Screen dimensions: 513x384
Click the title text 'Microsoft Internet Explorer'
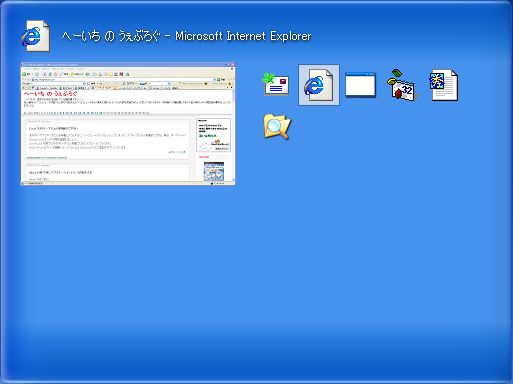coord(243,36)
